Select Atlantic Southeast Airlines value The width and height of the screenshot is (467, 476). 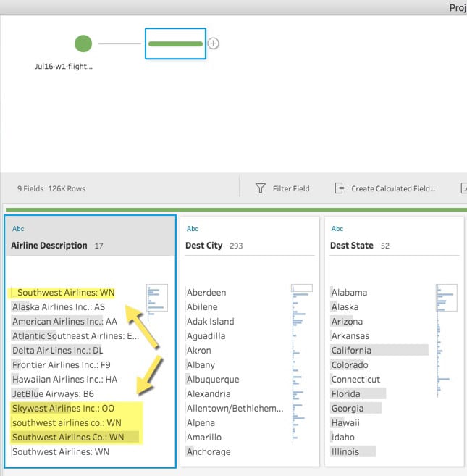[75, 335]
